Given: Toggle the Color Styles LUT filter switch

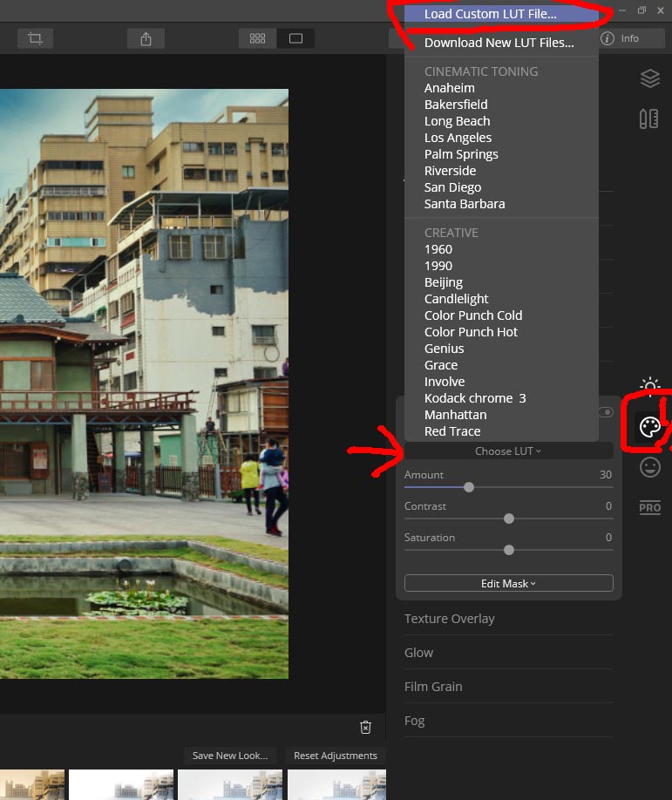Looking at the screenshot, I should pos(605,412).
